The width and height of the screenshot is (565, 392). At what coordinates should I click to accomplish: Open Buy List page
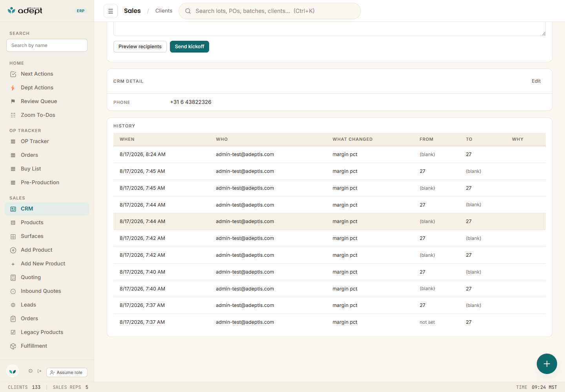(47, 169)
